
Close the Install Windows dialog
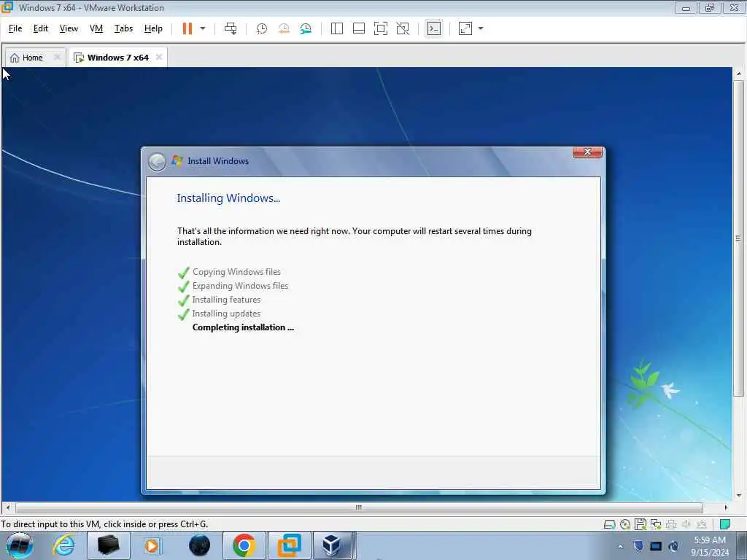(587, 152)
